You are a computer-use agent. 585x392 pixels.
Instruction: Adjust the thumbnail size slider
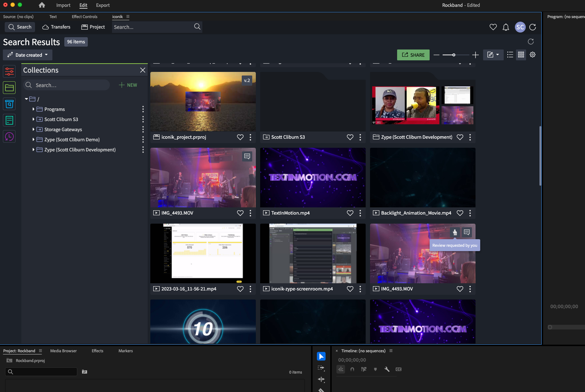pyautogui.click(x=454, y=55)
